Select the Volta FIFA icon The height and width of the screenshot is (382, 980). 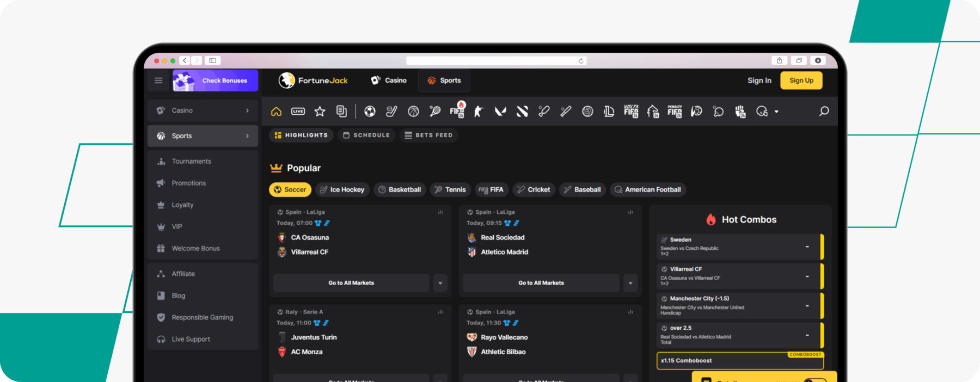coord(631,111)
